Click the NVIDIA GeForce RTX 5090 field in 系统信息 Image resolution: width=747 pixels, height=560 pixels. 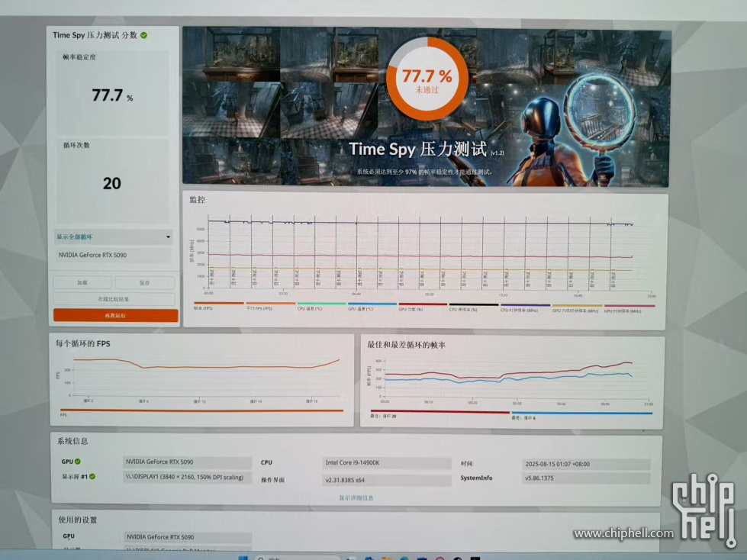[x=187, y=462]
